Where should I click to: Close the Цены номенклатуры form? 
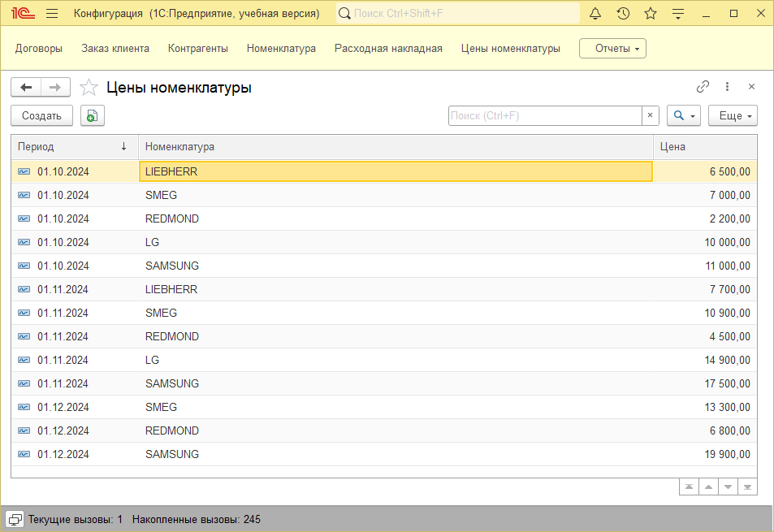(x=751, y=87)
